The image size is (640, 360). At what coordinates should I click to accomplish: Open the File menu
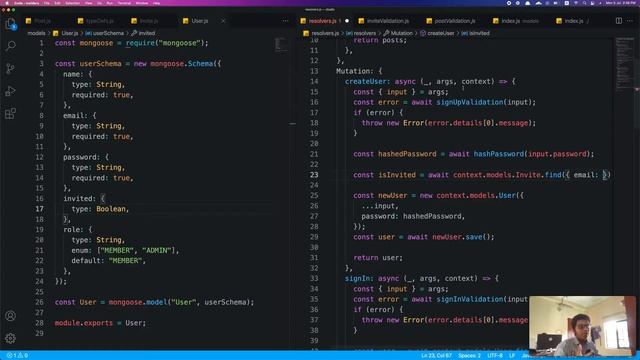point(47,3)
